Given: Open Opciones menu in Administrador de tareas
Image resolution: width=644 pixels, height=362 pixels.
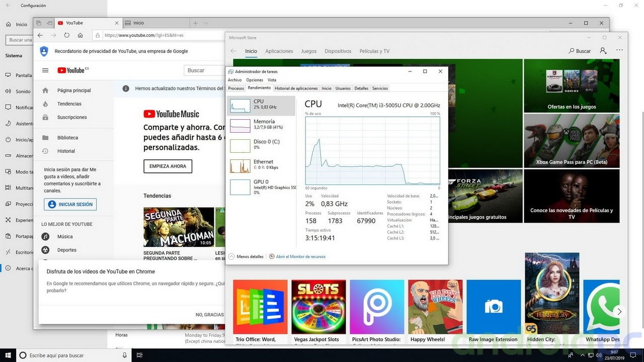Looking at the screenshot, I should coord(255,80).
